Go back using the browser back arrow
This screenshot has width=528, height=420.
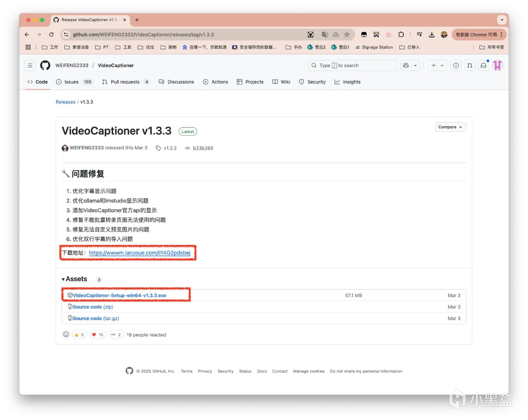(x=27, y=35)
